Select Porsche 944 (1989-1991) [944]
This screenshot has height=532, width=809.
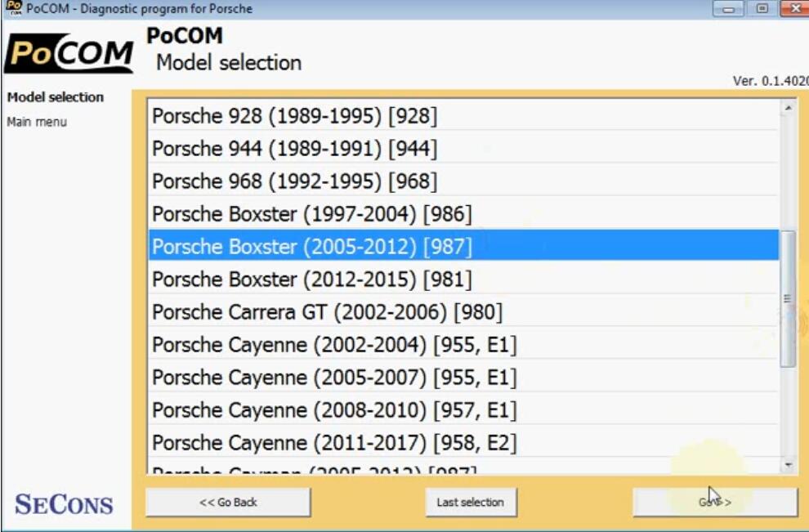coord(463,148)
